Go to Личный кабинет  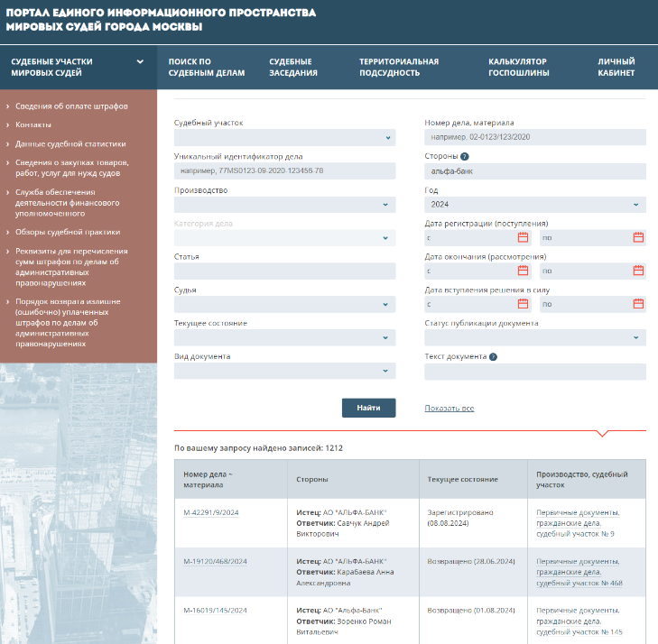click(616, 68)
